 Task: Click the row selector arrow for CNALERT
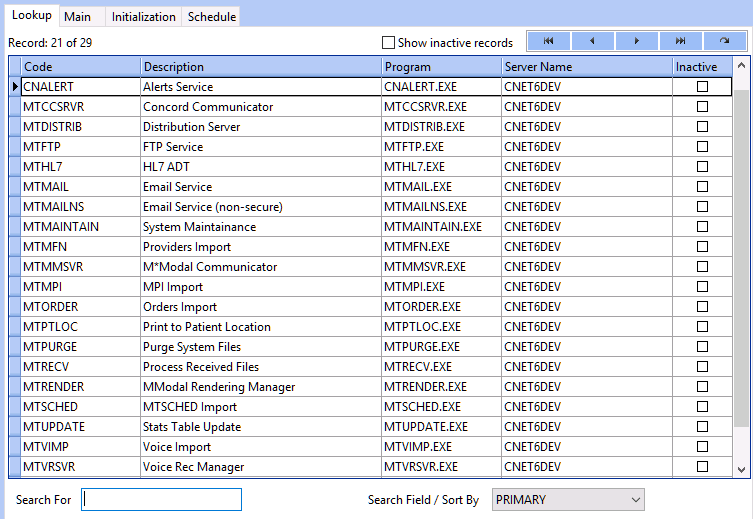(x=15, y=86)
